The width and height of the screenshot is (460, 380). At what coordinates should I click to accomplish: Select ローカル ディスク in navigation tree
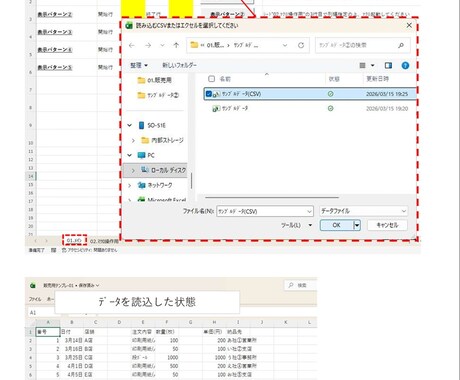click(x=163, y=170)
